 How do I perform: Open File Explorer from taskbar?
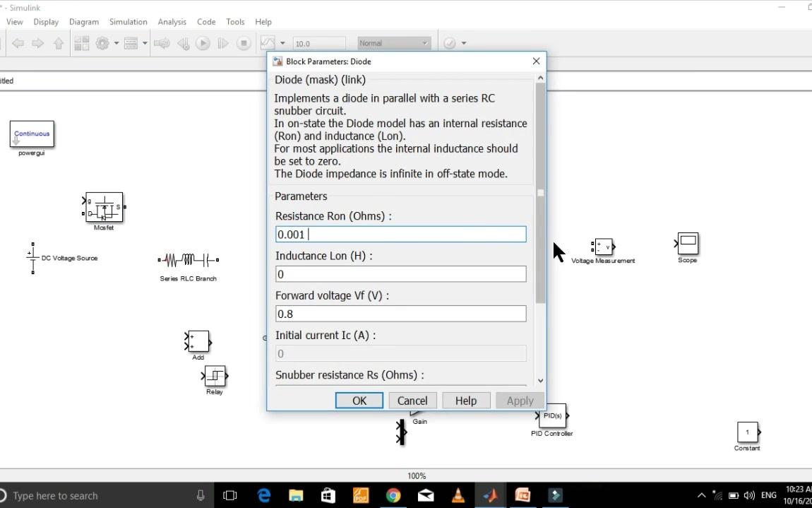tap(296, 495)
